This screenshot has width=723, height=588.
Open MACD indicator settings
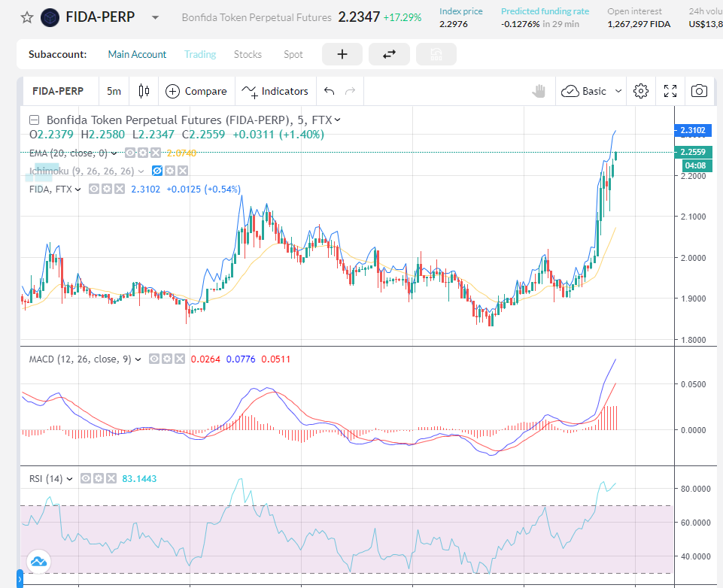[167, 359]
